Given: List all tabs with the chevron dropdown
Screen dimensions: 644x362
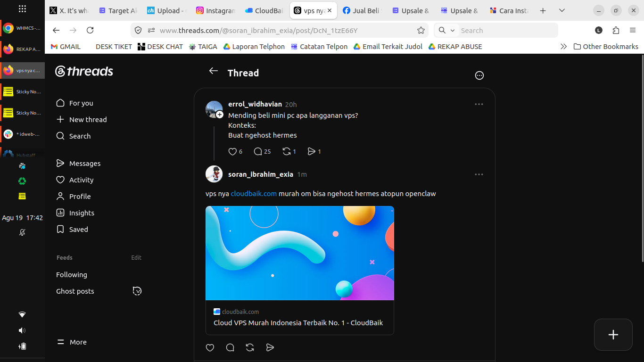Looking at the screenshot, I should [x=562, y=10].
